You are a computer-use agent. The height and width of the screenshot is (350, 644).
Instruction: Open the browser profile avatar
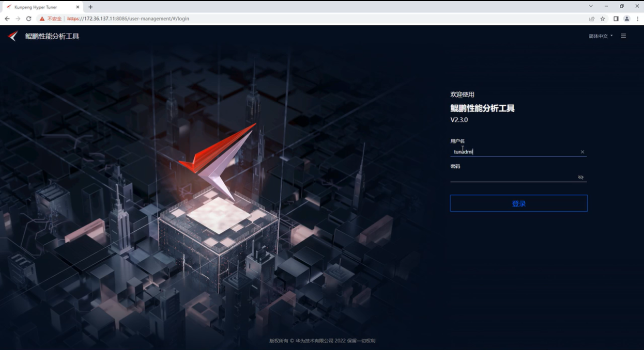[x=627, y=19]
